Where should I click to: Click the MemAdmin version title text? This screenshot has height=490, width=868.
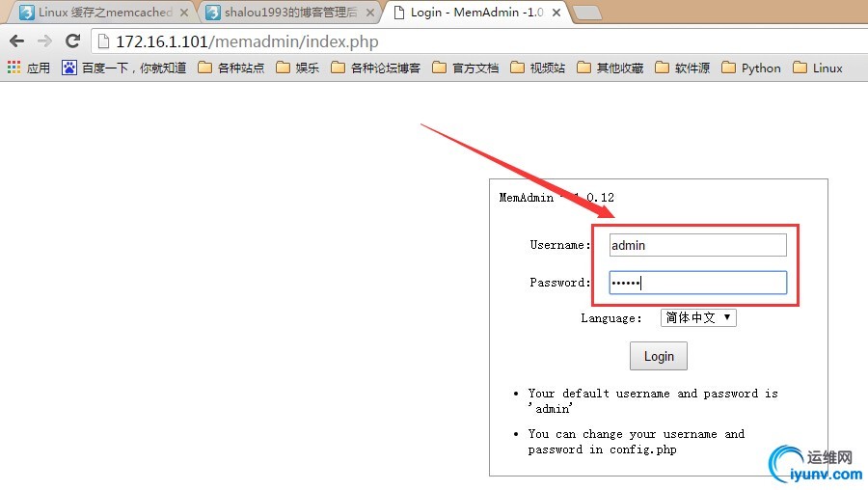pos(556,197)
